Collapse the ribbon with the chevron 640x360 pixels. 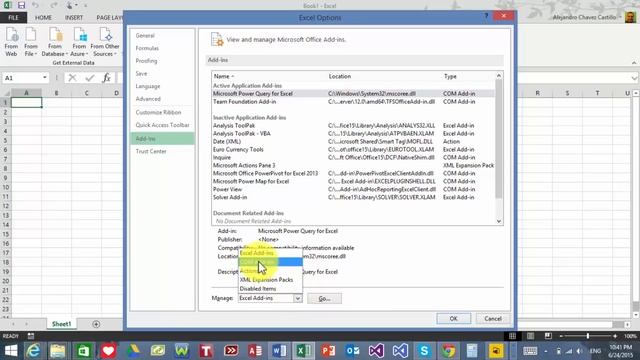pos(634,63)
